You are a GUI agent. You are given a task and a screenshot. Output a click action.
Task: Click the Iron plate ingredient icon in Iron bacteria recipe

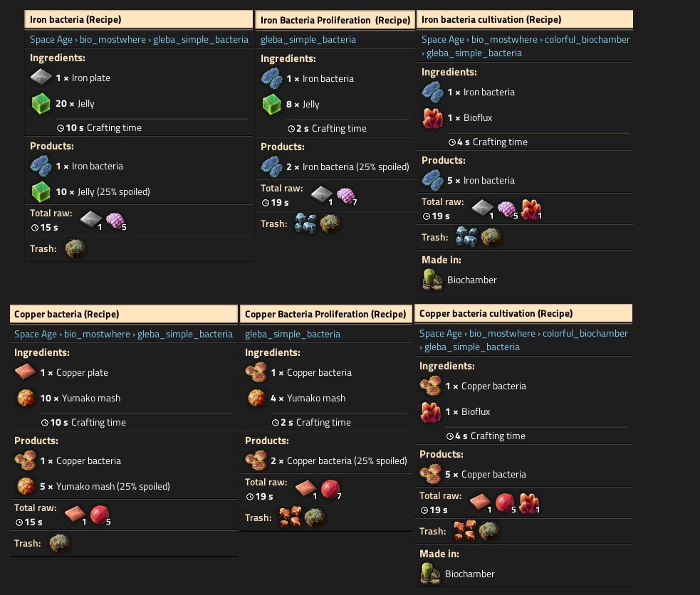[x=41, y=77]
